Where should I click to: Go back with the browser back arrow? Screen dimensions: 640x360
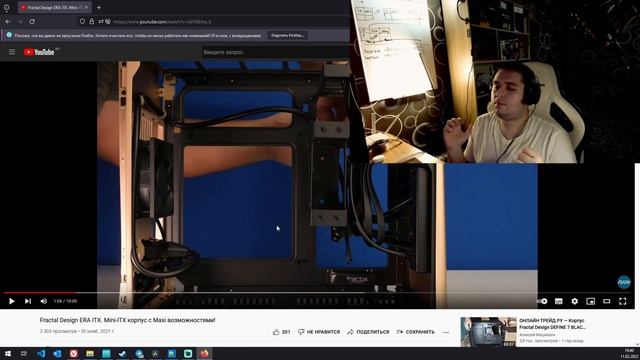(x=8, y=22)
